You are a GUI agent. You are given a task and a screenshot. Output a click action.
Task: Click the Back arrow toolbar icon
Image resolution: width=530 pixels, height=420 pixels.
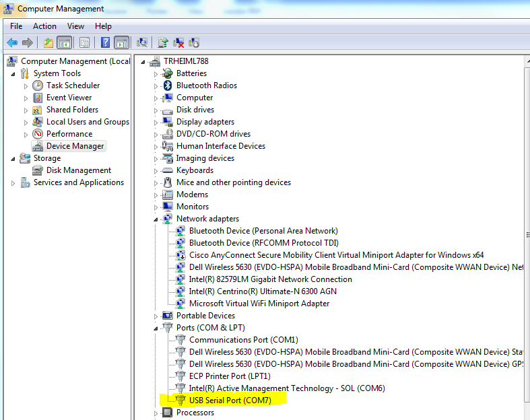[x=12, y=43]
